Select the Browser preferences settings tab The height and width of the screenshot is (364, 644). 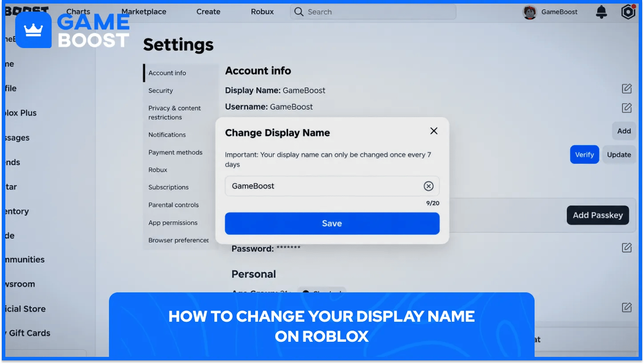(x=178, y=240)
